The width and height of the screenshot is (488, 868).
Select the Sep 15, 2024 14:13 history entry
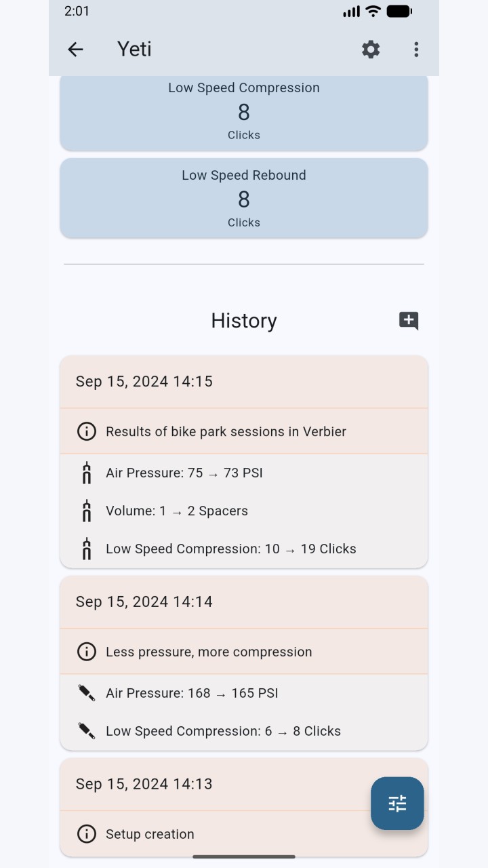click(x=244, y=784)
